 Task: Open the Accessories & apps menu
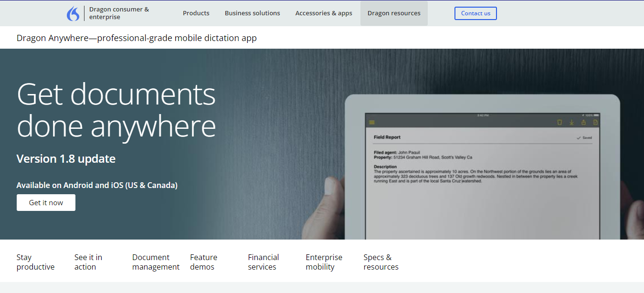tap(324, 13)
